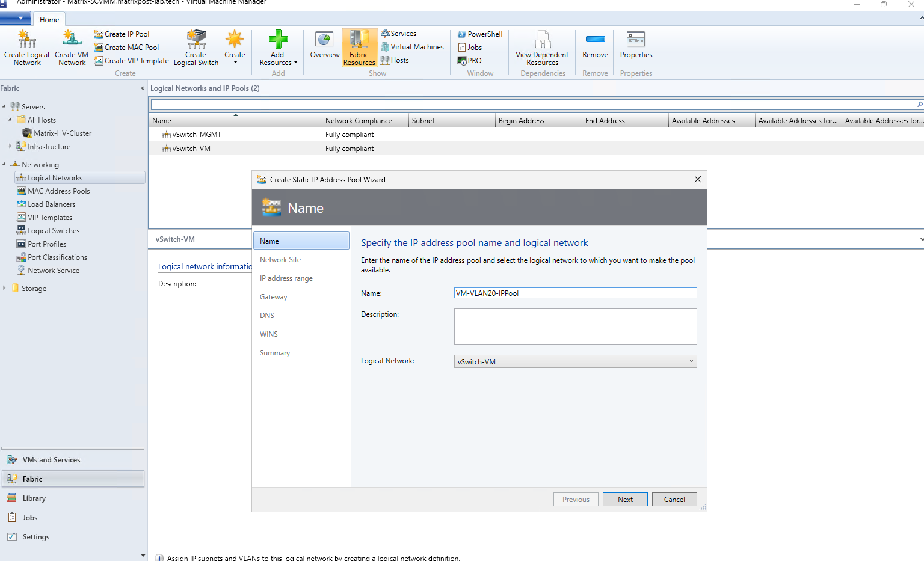Close the Create Static IP wizard

pos(697,179)
